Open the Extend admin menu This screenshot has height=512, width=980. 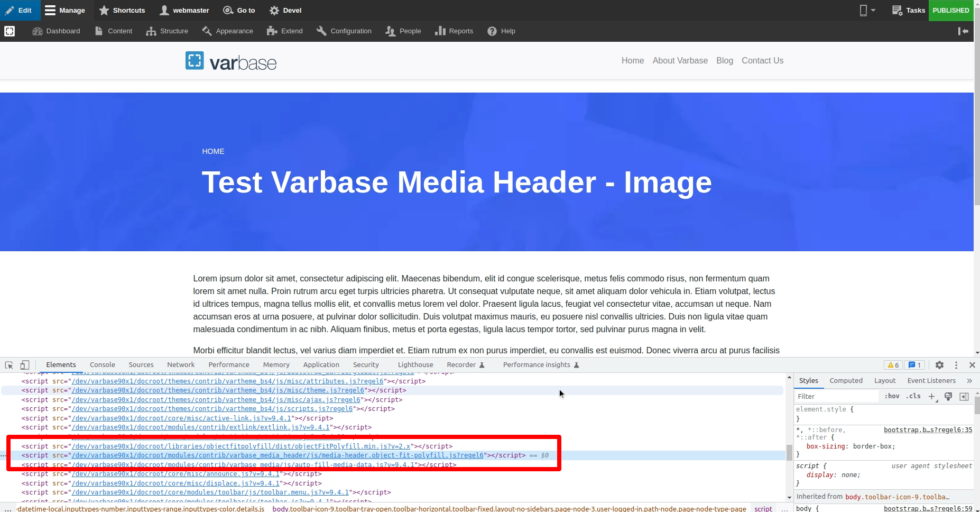click(x=285, y=31)
